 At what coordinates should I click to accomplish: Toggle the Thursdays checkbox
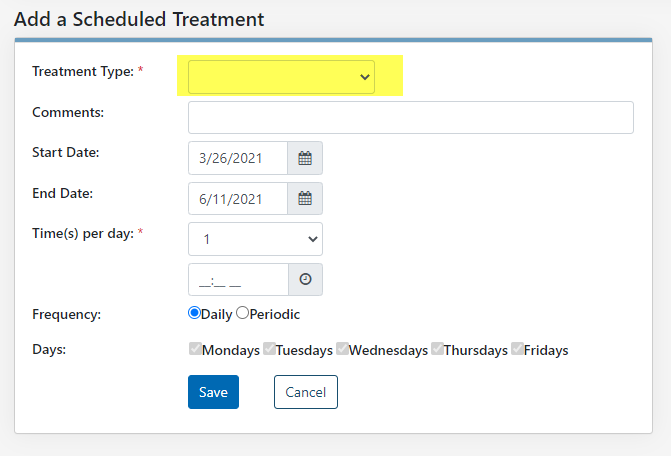[x=437, y=349]
